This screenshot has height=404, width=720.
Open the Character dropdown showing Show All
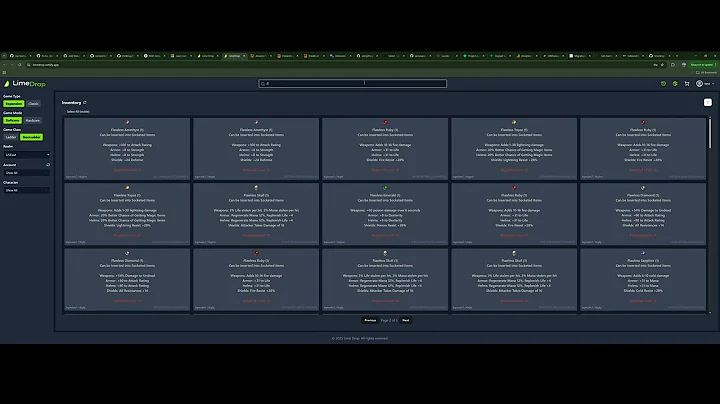pos(27,190)
